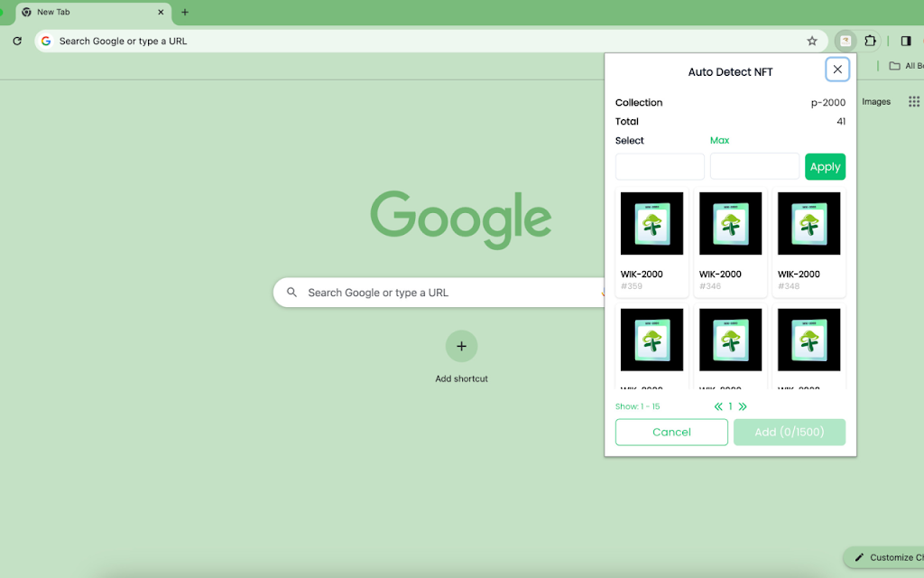Apply the selection range
The image size is (924, 578).
(825, 166)
